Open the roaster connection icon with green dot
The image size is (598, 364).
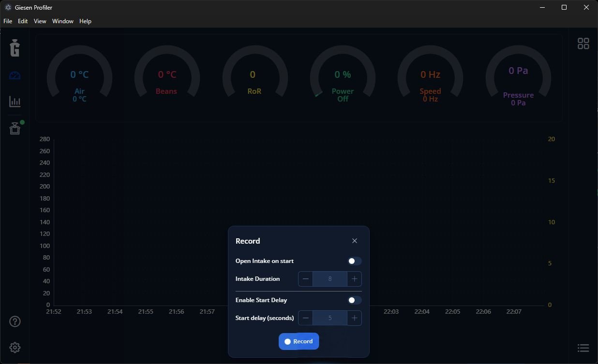pyautogui.click(x=15, y=128)
